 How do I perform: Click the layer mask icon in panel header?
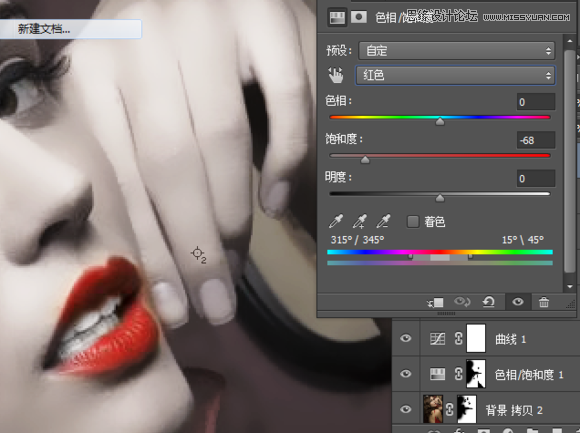click(x=358, y=17)
